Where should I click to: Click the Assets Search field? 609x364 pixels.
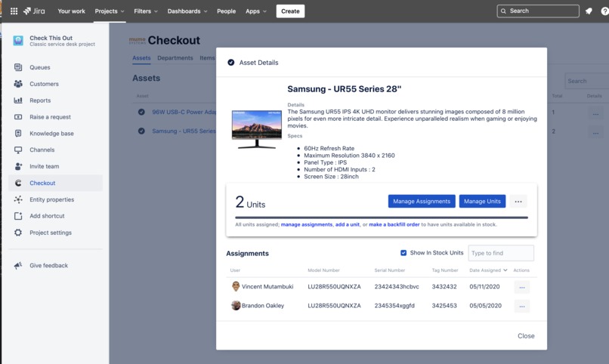click(x=587, y=81)
